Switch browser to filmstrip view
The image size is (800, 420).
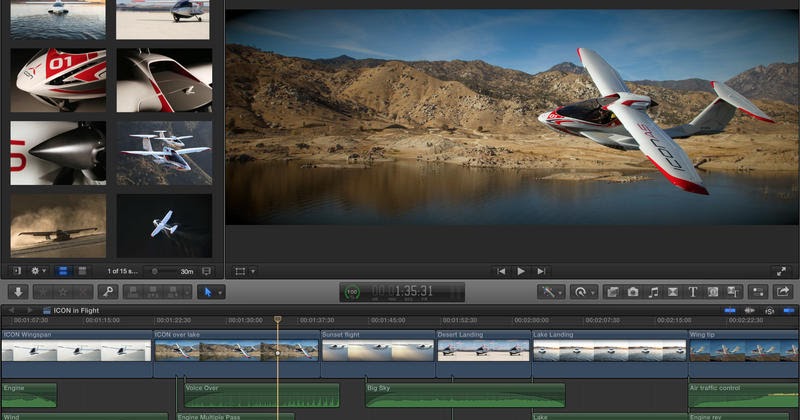point(63,271)
